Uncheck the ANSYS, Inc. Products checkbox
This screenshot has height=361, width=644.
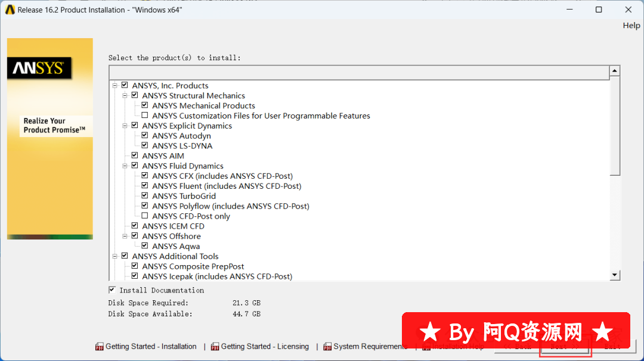tap(125, 85)
